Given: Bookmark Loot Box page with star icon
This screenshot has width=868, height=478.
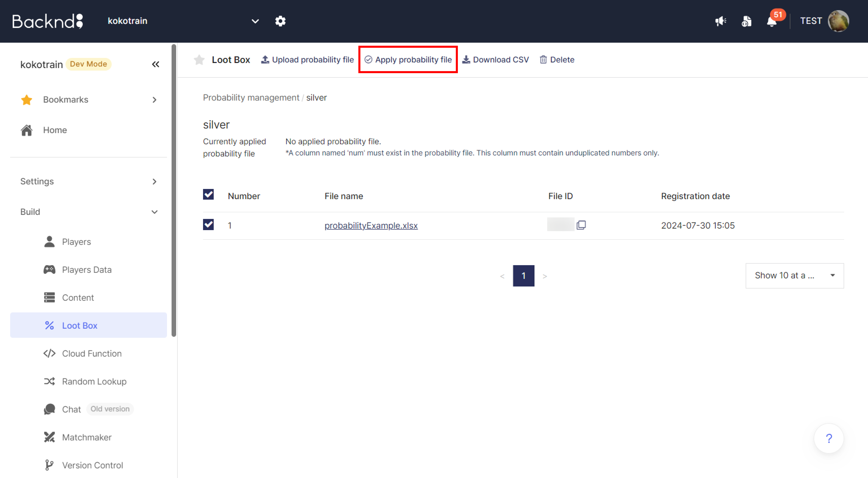Looking at the screenshot, I should click(x=199, y=60).
